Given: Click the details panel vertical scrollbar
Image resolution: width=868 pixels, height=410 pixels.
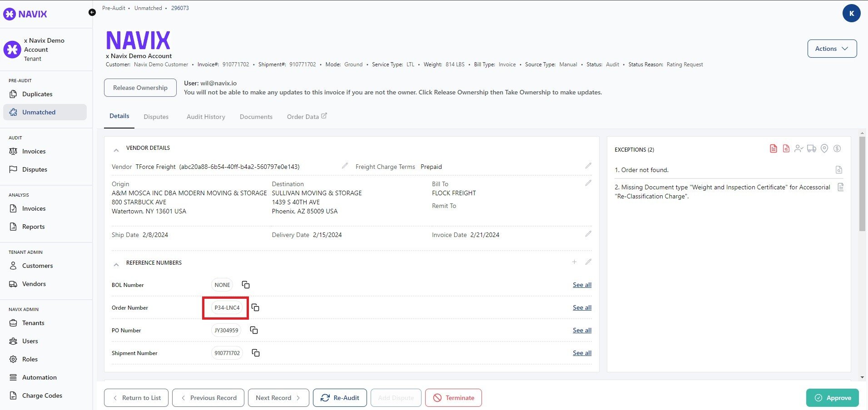Looking at the screenshot, I should pos(862,184).
